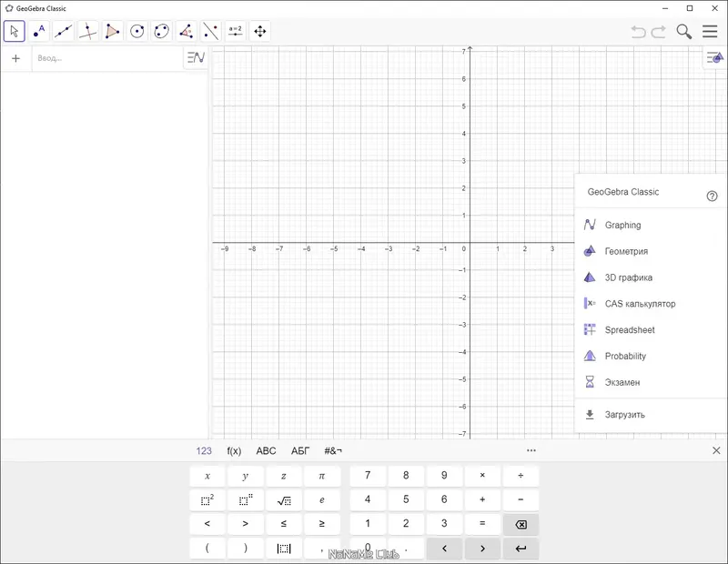
Task: Switch keyboard to ABC tab
Action: pos(266,450)
